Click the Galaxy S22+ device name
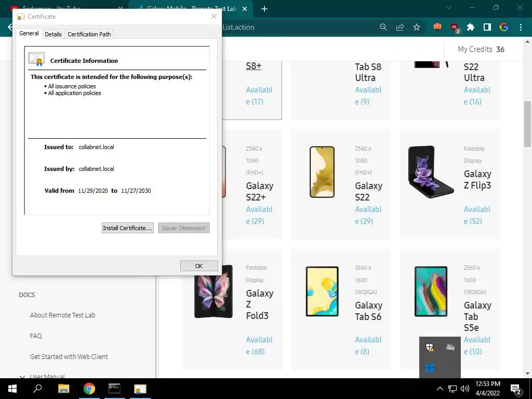 point(260,191)
